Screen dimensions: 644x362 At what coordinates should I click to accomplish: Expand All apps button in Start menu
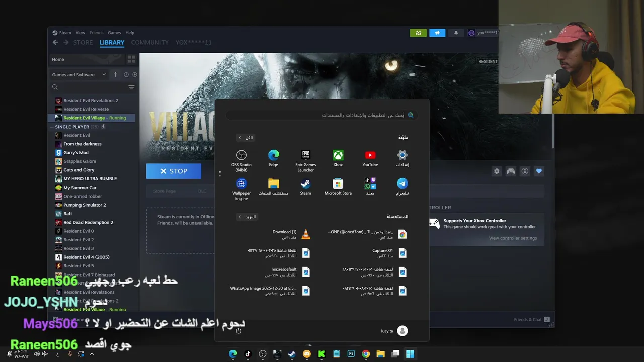246,138
